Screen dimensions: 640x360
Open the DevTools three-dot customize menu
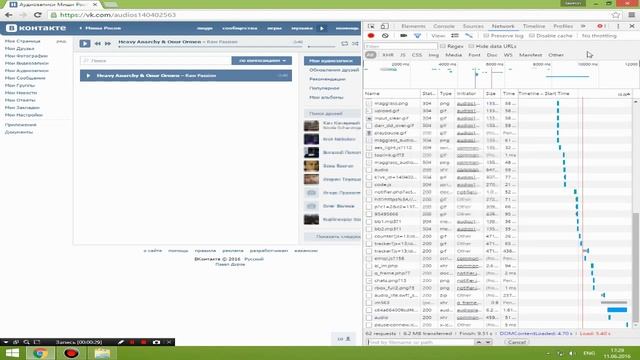coord(618,26)
